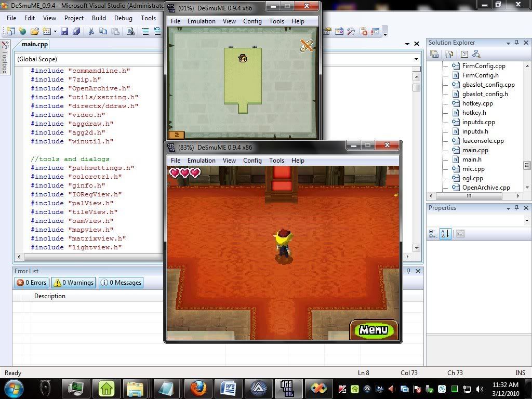The height and width of the screenshot is (399, 532).
Task: Open Properties panel window position dropdown
Action: tap(508, 208)
